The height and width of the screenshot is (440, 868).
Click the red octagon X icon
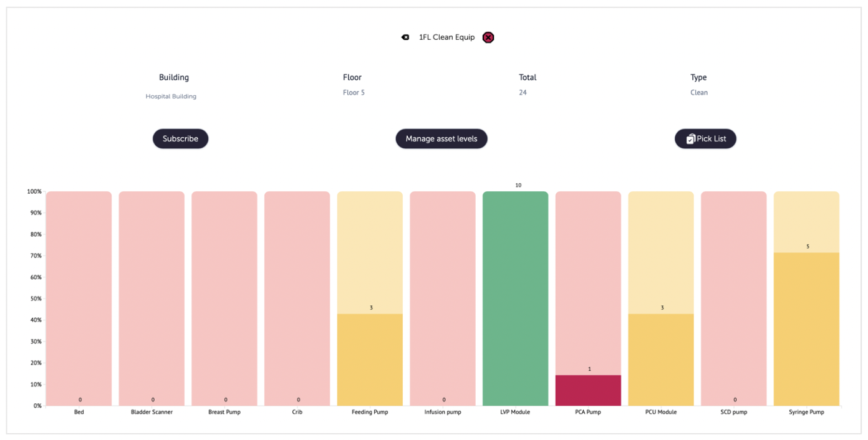488,37
